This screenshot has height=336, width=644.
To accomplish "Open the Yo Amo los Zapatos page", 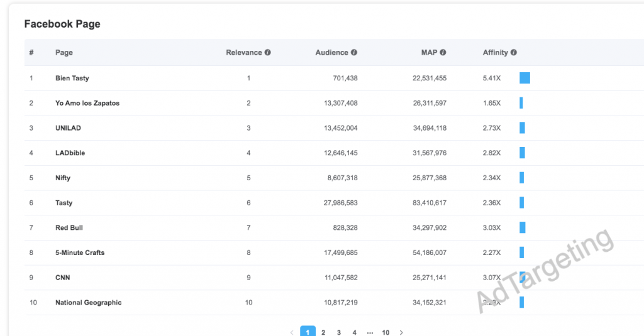I will tap(87, 103).
